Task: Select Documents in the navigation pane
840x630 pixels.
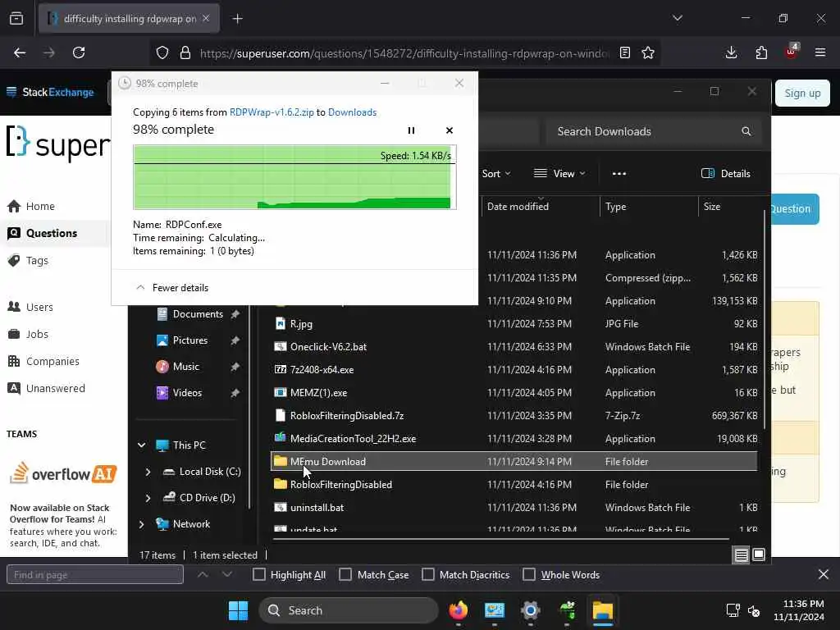Action: click(x=197, y=314)
